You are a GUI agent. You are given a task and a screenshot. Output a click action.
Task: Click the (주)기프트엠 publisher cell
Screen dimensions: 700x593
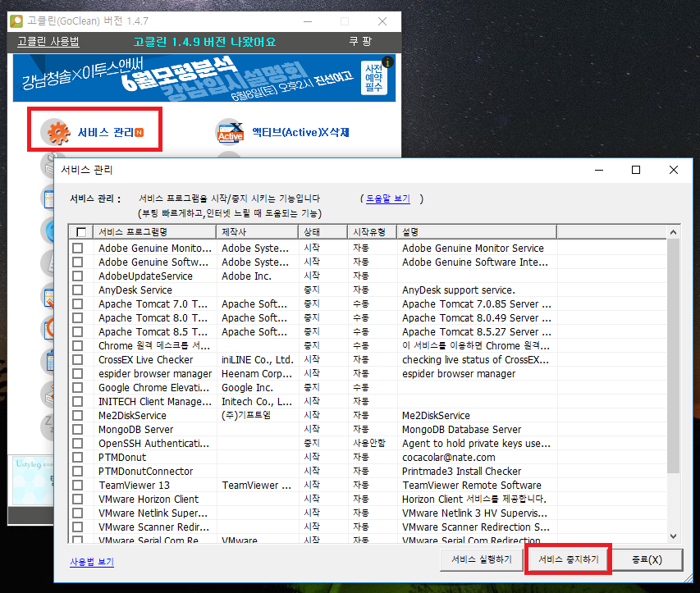(246, 415)
